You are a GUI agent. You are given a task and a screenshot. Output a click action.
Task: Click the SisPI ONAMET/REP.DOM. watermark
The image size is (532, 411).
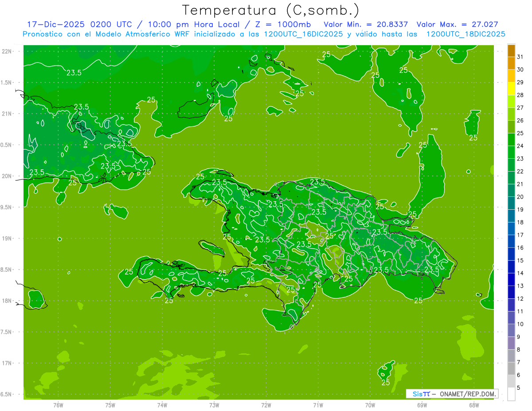click(452, 394)
